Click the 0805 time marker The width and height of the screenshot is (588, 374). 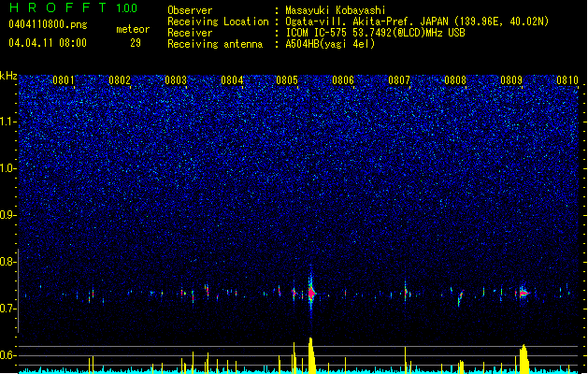(x=287, y=80)
